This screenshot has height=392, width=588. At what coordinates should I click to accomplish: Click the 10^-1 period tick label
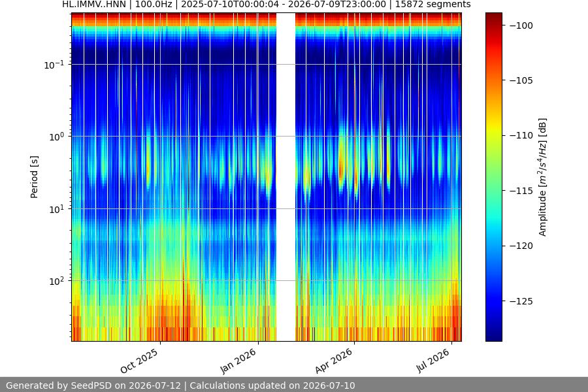click(x=54, y=65)
